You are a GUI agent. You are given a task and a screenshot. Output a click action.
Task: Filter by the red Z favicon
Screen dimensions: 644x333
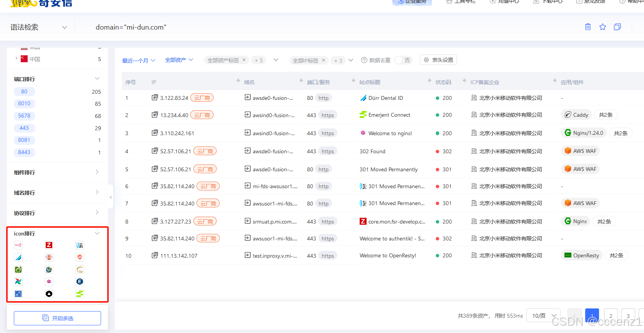pos(49,245)
